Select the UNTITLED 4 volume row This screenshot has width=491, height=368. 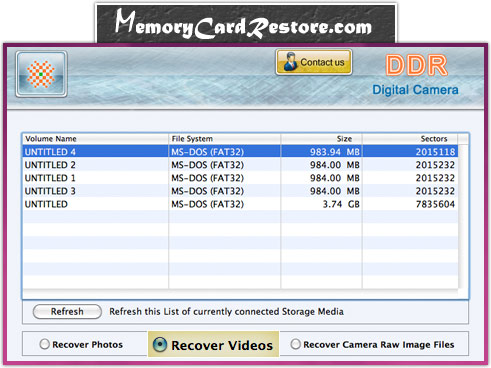tap(240, 152)
